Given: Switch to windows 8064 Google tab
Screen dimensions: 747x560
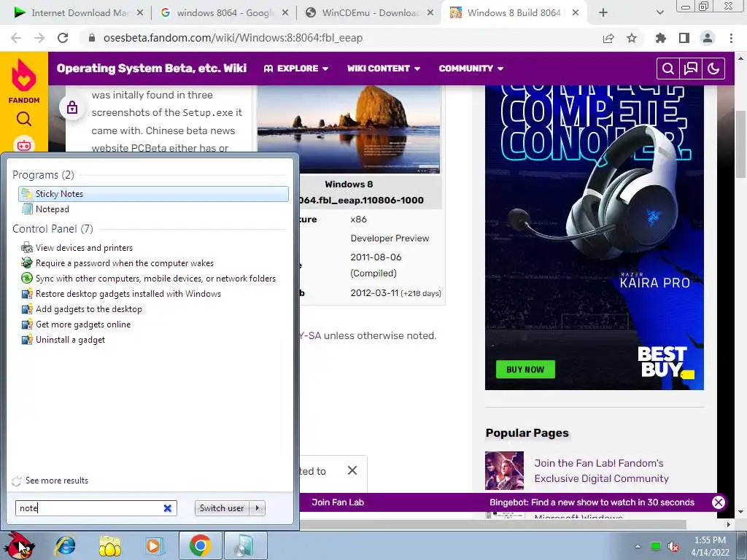Looking at the screenshot, I should point(225,13).
